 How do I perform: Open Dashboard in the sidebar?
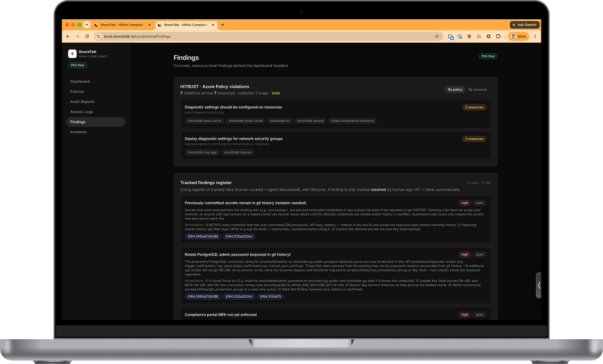point(80,81)
